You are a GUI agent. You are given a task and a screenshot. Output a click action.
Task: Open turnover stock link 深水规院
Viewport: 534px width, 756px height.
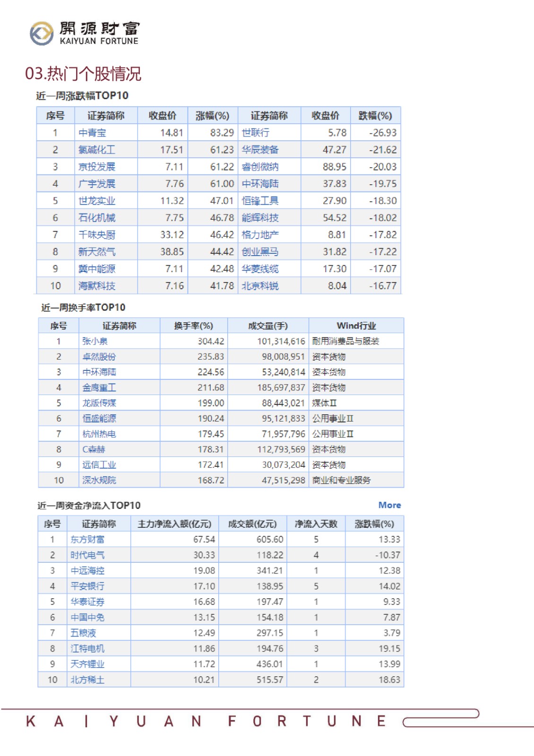click(x=99, y=480)
